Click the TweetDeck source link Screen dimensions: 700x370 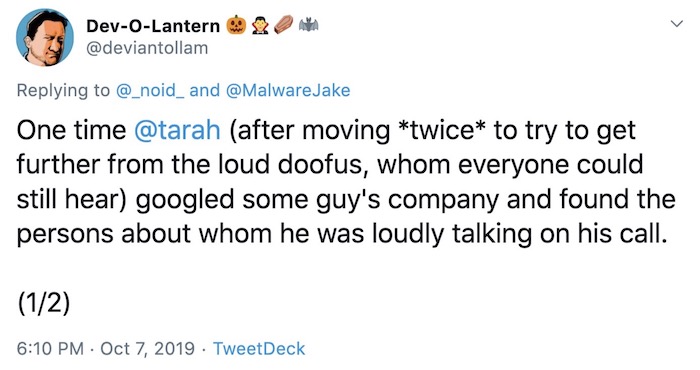pos(259,349)
